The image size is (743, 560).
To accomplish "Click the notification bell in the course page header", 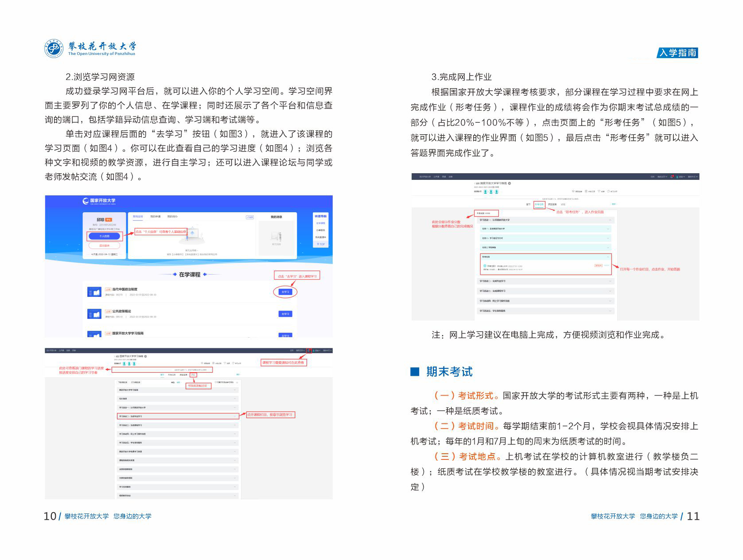I will [309, 350].
